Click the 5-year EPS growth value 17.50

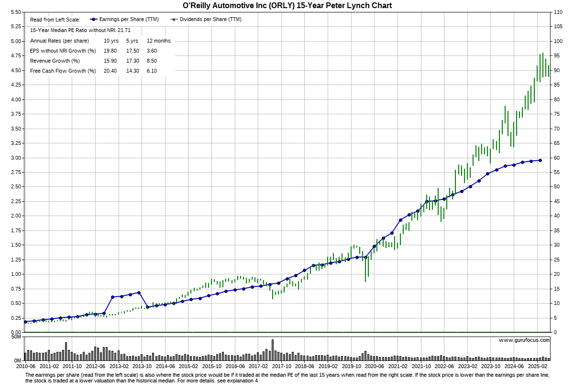[132, 51]
